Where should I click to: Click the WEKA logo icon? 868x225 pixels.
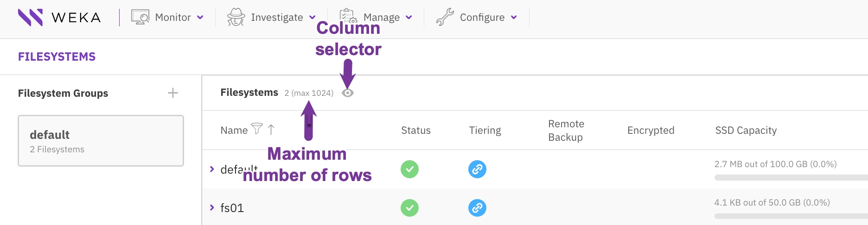tap(30, 18)
